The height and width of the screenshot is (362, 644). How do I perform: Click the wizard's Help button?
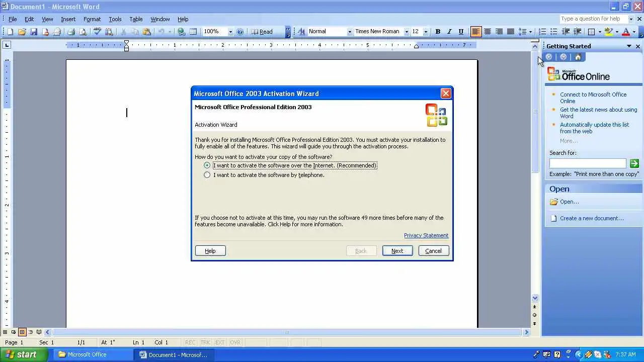coord(210,251)
